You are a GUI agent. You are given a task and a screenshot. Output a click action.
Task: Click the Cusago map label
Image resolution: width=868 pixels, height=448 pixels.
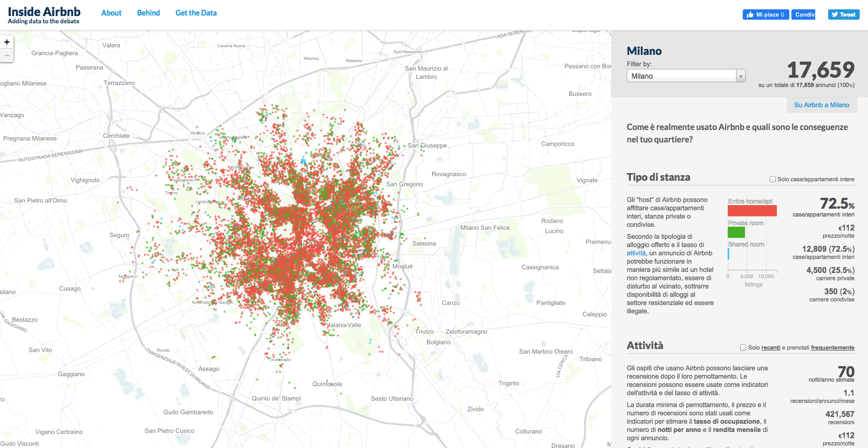point(70,288)
